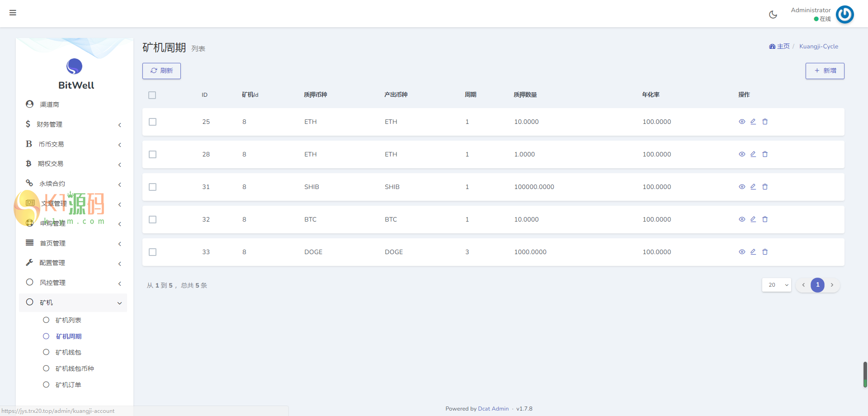Image resolution: width=868 pixels, height=416 pixels.
Task: Edit the BTC row 32
Action: coord(753,219)
